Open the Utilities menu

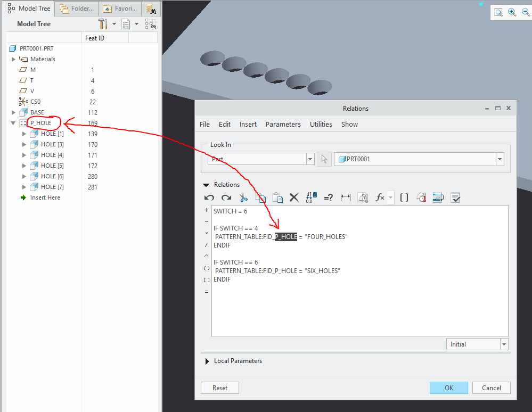(321, 124)
